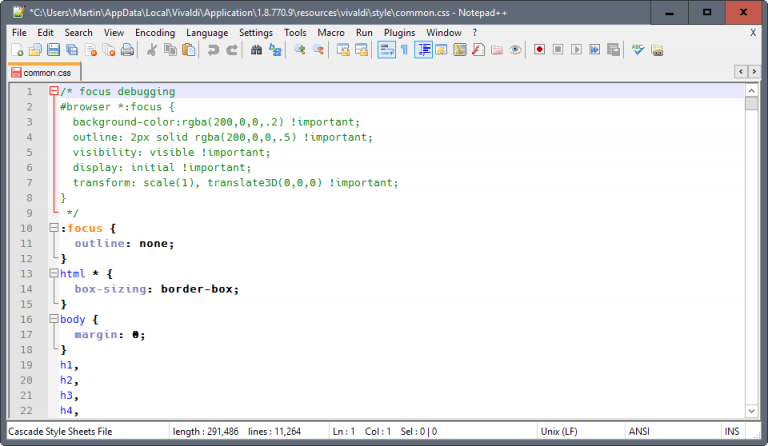Click the Undo arrow icon

213,49
